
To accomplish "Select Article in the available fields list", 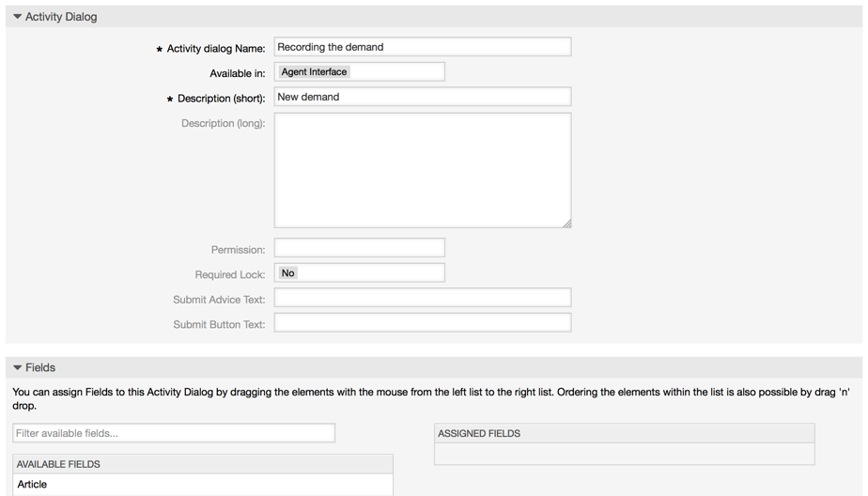I will 33,484.
